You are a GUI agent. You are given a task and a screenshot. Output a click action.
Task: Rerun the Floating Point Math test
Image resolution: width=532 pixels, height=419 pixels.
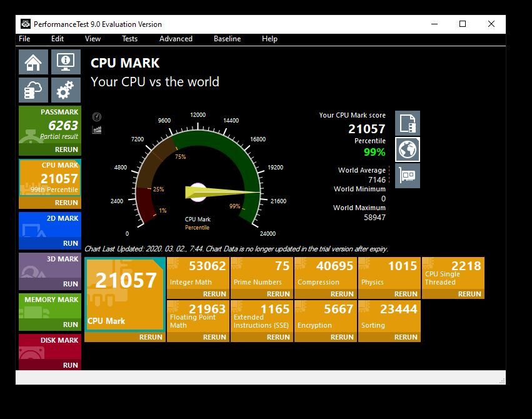198,337
